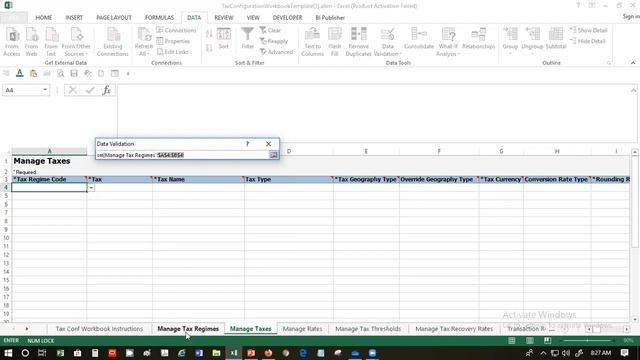This screenshot has height=360, width=640.
Task: Click the font color icon in quick toolbar
Action: coord(19,73)
